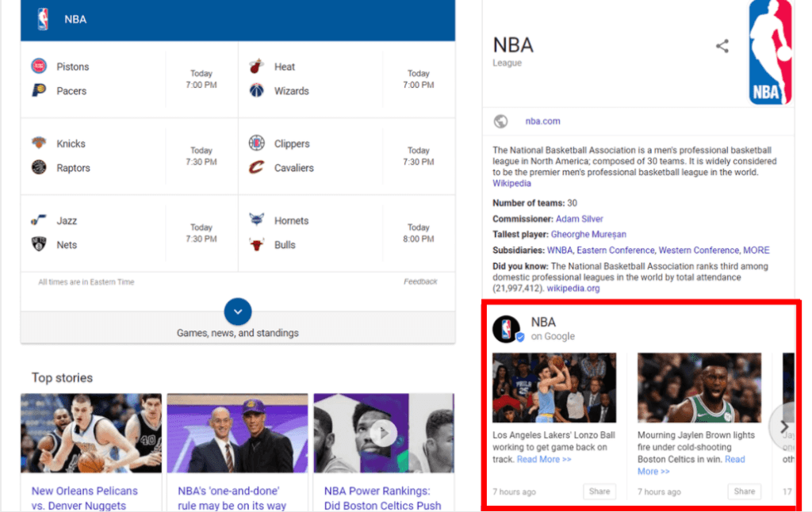Share the Jaylen Brown post
Screen dimensions: 812x512
click(x=744, y=491)
